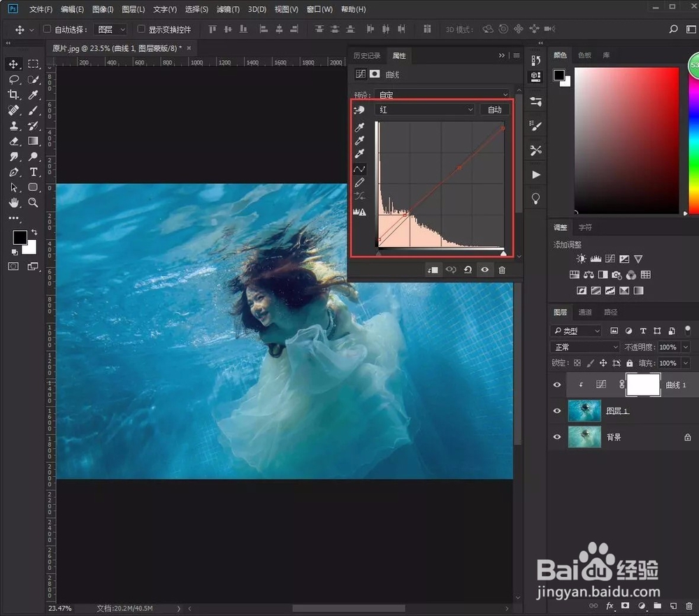Viewport: 699px width, 616px height.
Task: Select the Zoom tool
Action: [33, 203]
